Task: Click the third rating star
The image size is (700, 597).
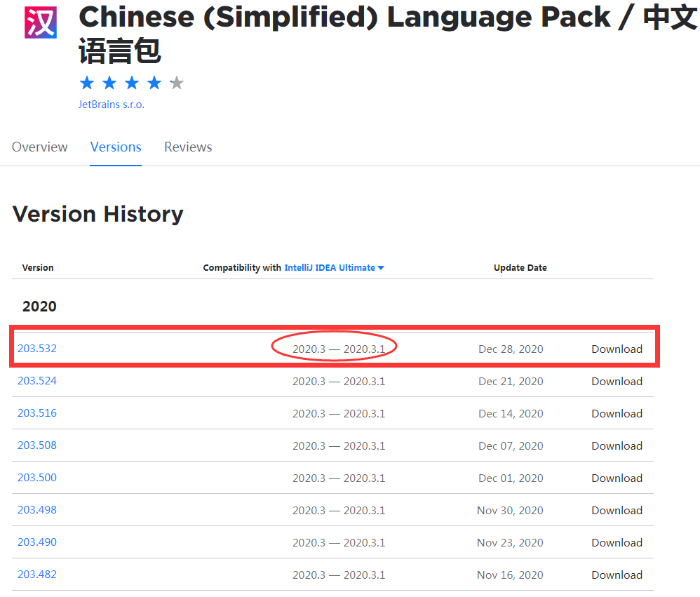Action: [x=132, y=83]
